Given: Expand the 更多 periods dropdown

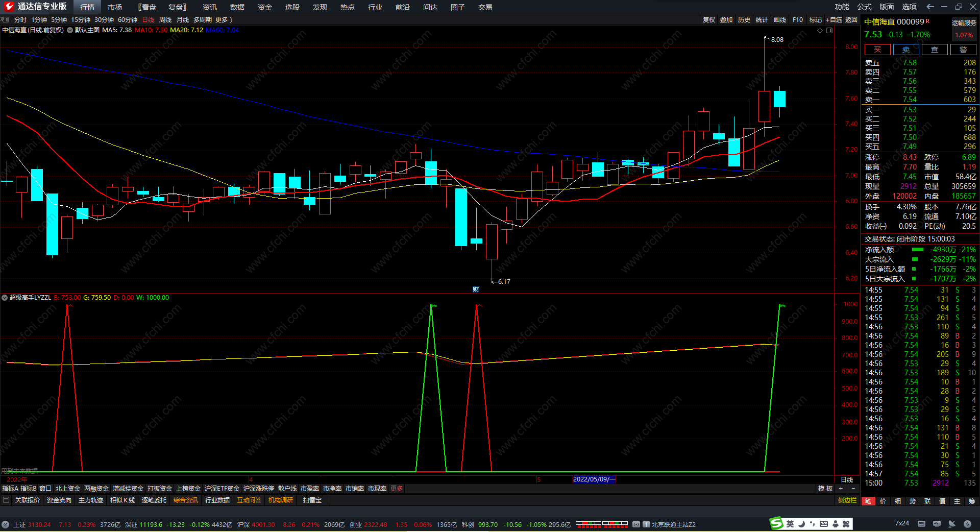Looking at the screenshot, I should coord(224,20).
